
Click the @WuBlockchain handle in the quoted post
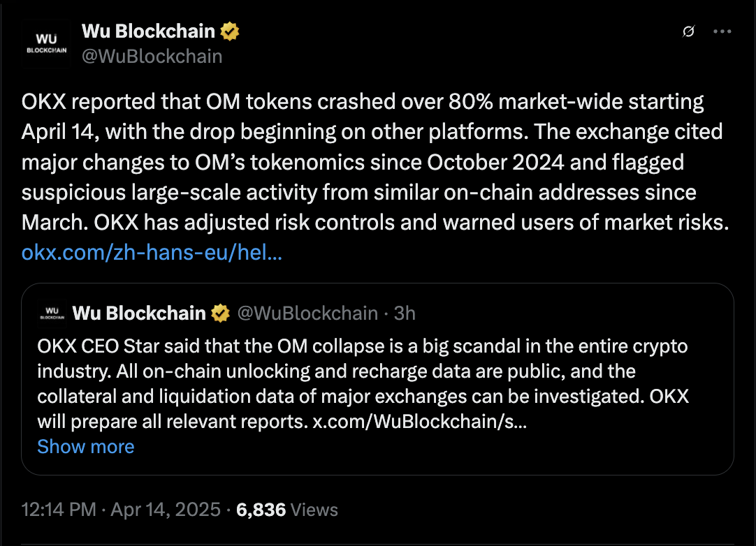coord(308,313)
